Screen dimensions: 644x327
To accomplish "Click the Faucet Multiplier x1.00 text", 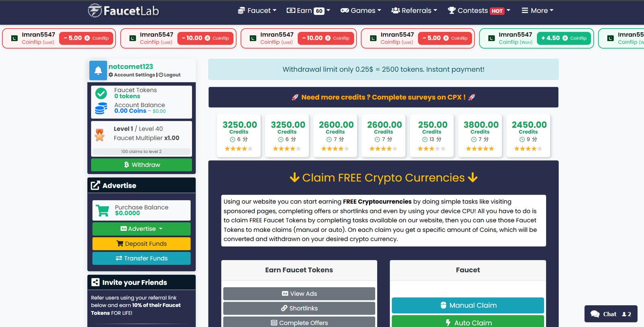I will [x=147, y=138].
